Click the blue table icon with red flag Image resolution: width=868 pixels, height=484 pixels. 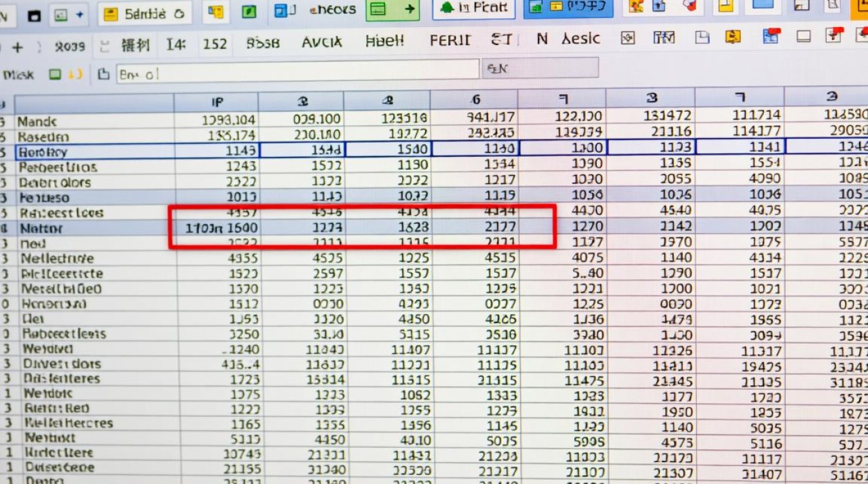coord(770,37)
